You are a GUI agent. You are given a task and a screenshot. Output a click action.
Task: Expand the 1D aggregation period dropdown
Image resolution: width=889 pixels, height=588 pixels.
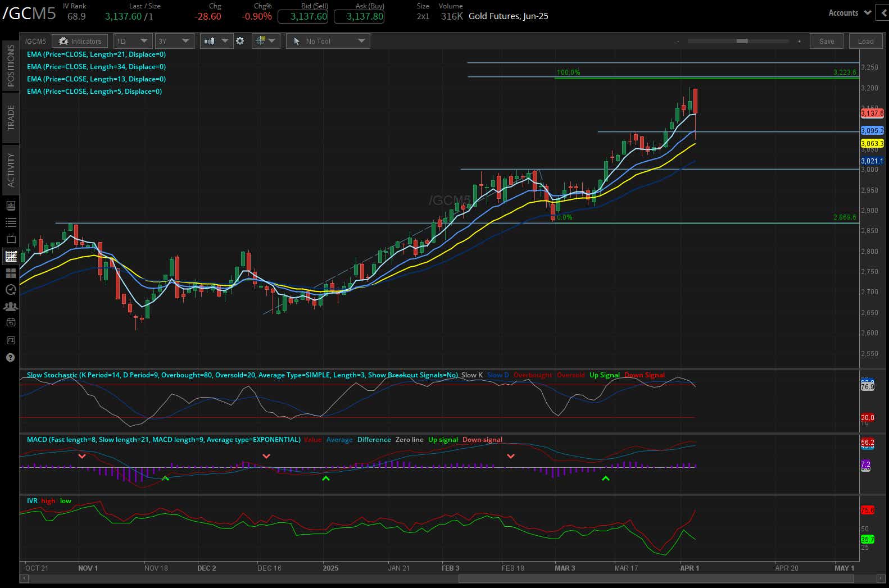(133, 41)
